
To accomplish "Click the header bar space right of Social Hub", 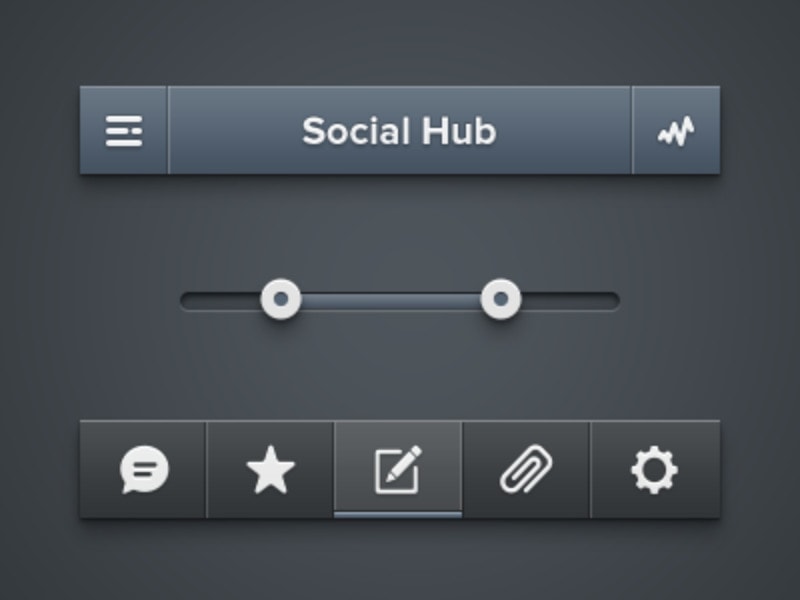I will click(563, 131).
